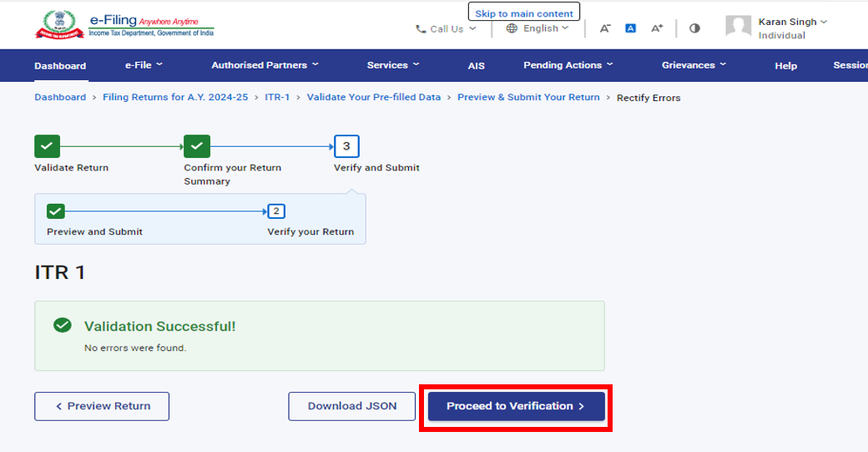Click Karan Singh profile avatar
Viewport: 868px width, 452px height.
pyautogui.click(x=738, y=27)
